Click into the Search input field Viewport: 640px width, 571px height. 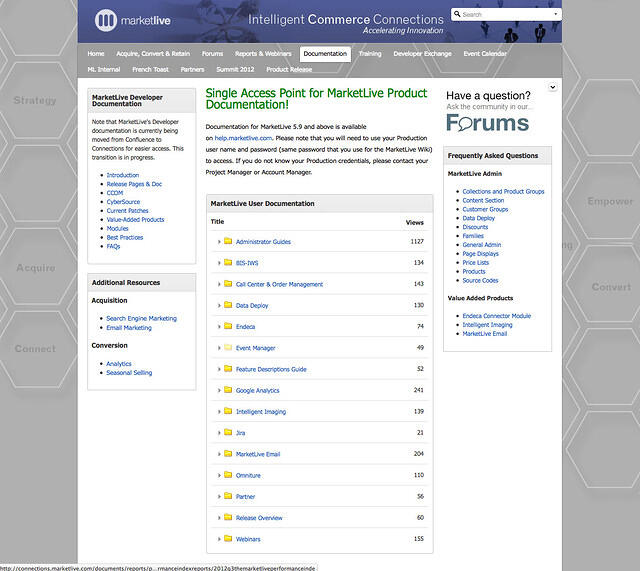click(506, 14)
